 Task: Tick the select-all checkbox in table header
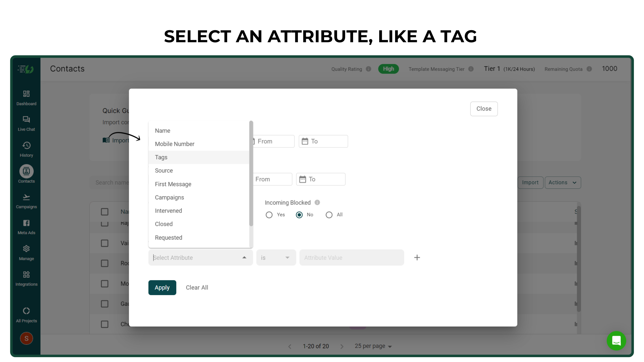105,212
